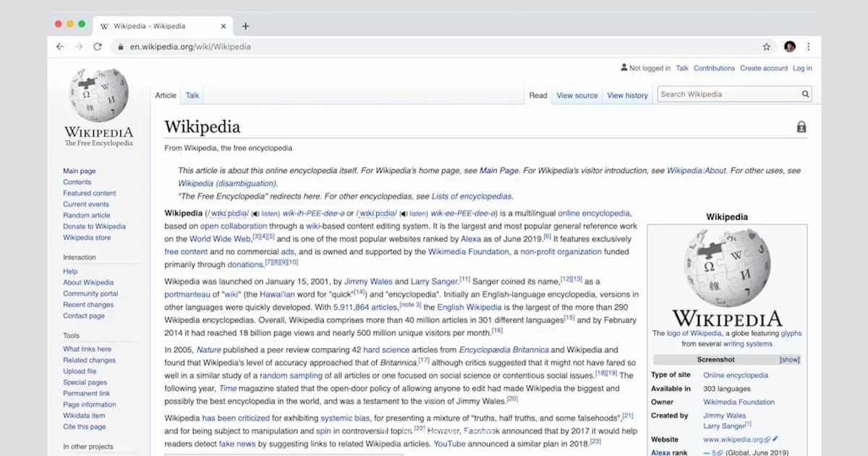
Task: Click the search magnifier icon
Action: pos(805,94)
